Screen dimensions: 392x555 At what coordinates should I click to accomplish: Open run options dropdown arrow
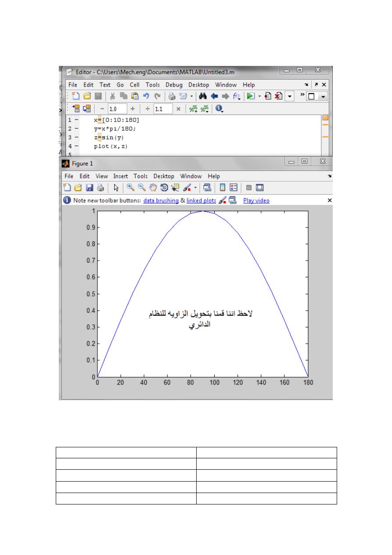(x=259, y=96)
